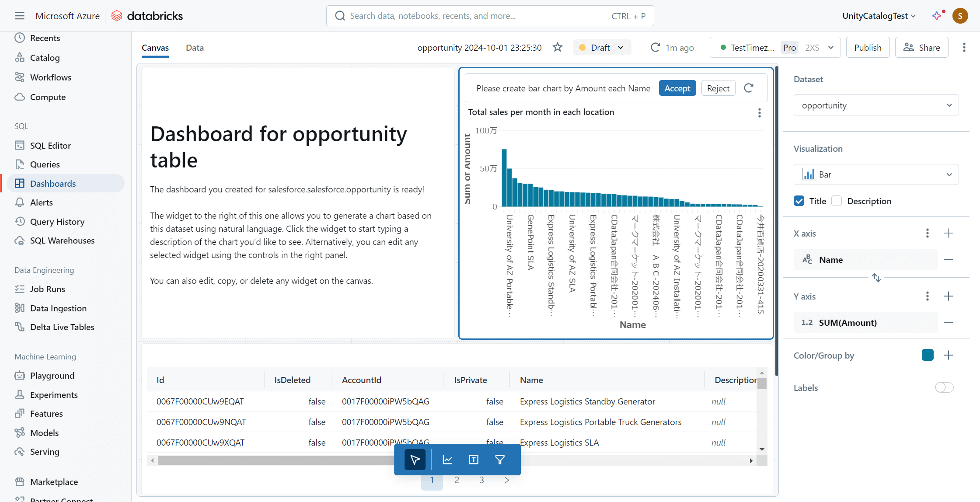This screenshot has width=980, height=502.
Task: Switch to the Data tab
Action: tap(195, 48)
